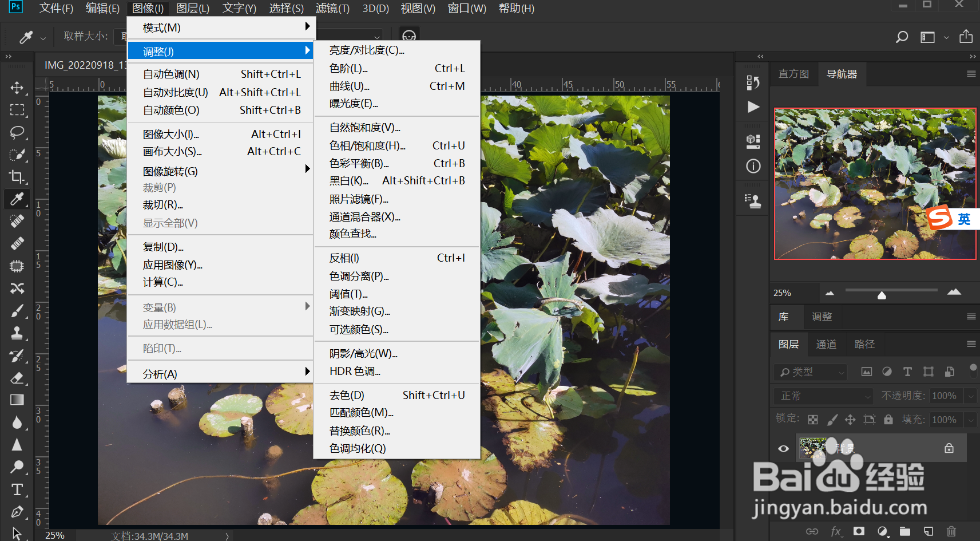The width and height of the screenshot is (980, 541).
Task: Select the Quick Selection tool
Action: (17, 155)
